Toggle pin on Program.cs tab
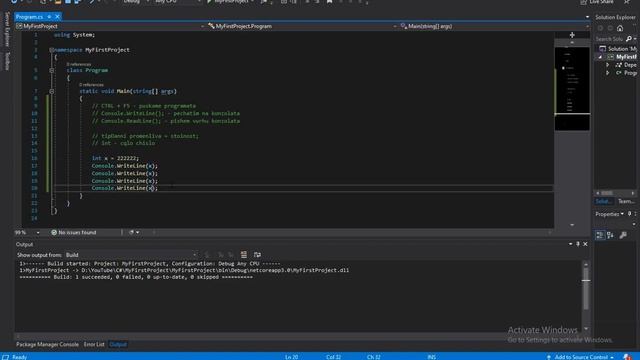This screenshot has height=360, width=640. click(x=49, y=17)
